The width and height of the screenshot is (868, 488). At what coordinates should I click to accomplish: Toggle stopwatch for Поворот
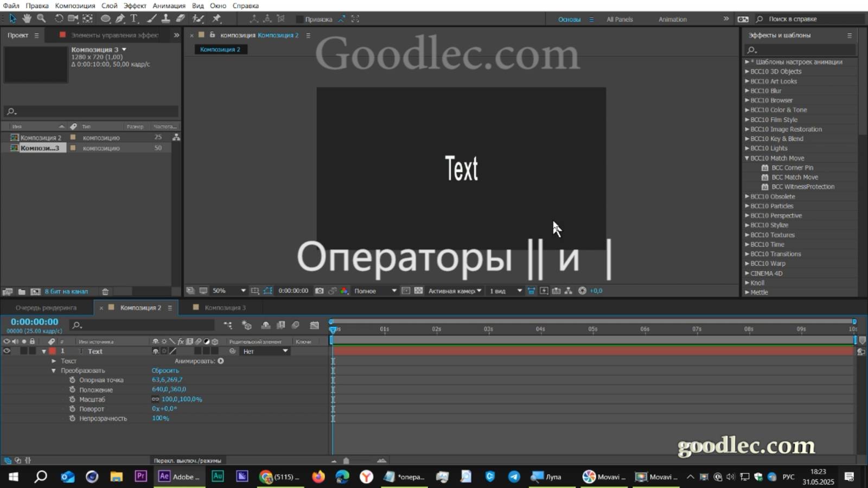[72, 409]
